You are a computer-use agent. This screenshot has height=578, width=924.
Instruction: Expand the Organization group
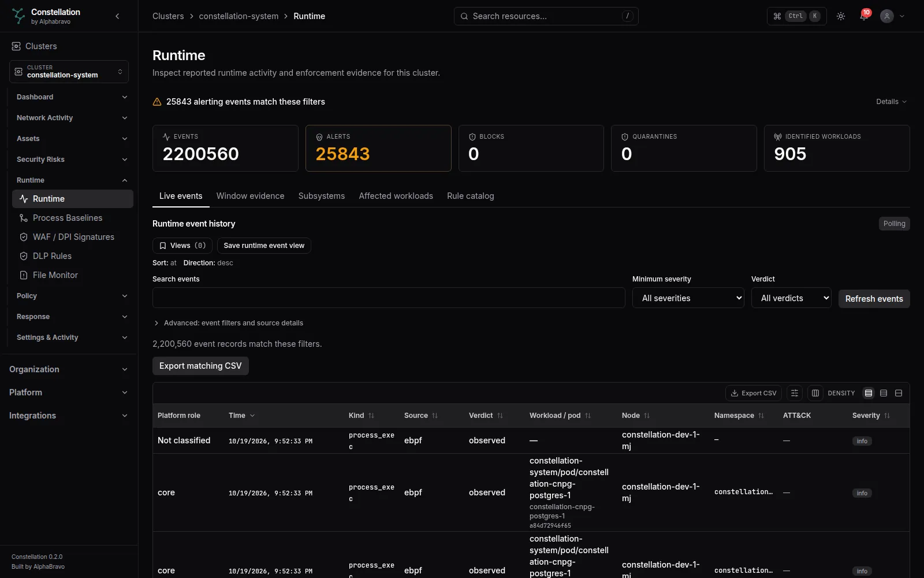pyautogui.click(x=69, y=369)
